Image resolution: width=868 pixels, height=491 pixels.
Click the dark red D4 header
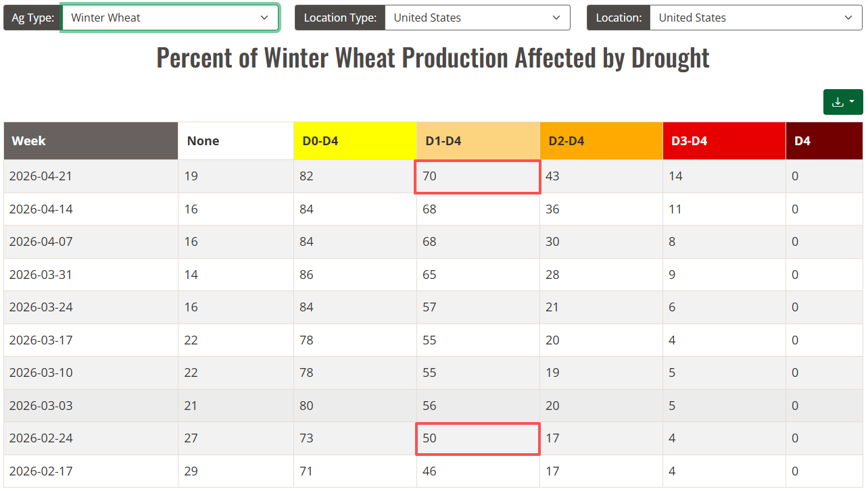pyautogui.click(x=823, y=141)
